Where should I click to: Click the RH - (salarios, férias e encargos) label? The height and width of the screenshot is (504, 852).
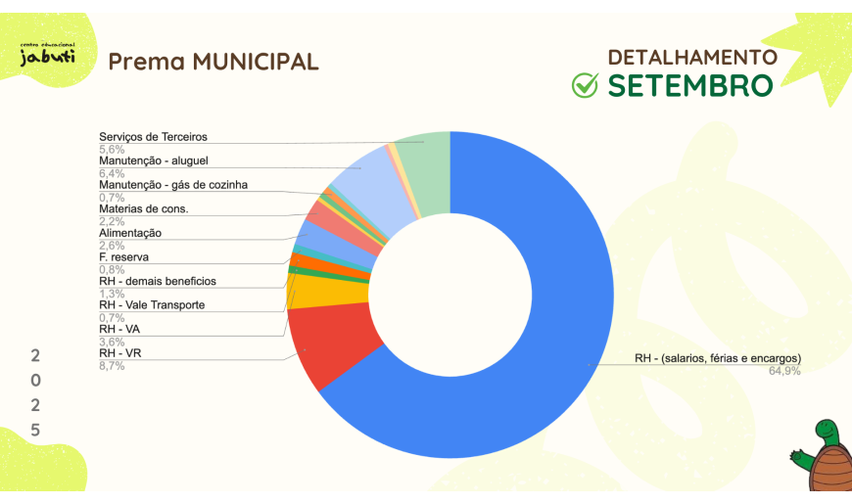pos(718,358)
